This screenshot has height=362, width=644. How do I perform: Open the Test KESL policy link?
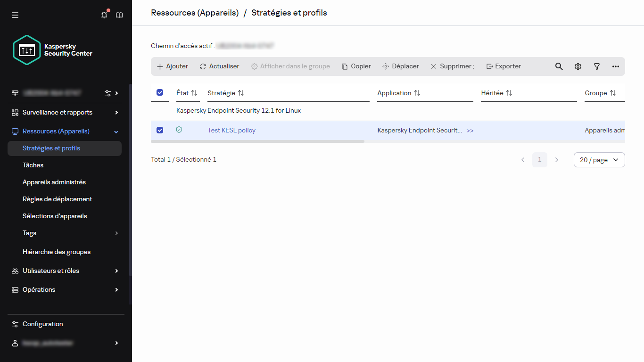click(x=231, y=131)
